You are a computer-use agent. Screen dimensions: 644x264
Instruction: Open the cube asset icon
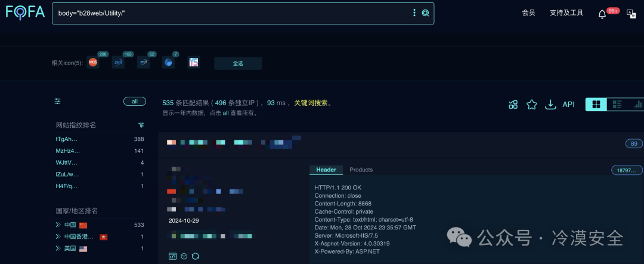coord(184,256)
